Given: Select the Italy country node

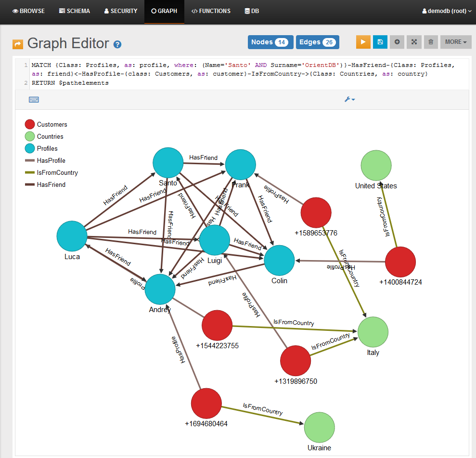Looking at the screenshot, I should pyautogui.click(x=373, y=332).
